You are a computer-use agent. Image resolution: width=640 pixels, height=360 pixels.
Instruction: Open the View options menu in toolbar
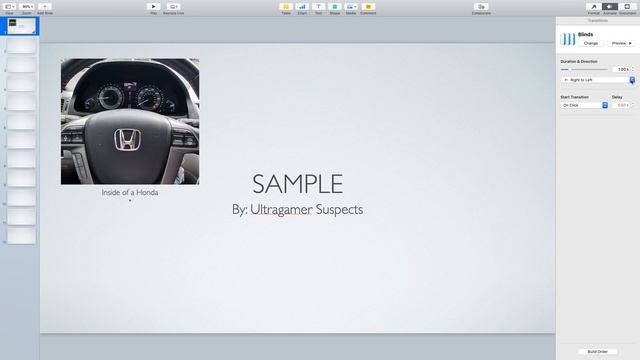[x=9, y=7]
